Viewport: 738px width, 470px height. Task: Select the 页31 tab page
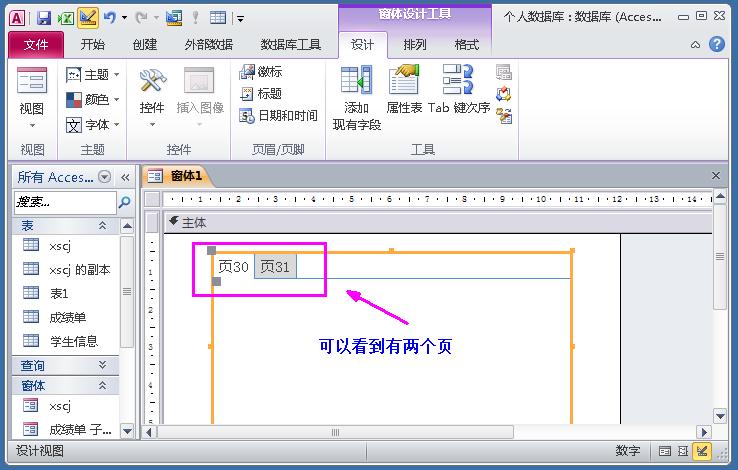pyautogui.click(x=275, y=267)
